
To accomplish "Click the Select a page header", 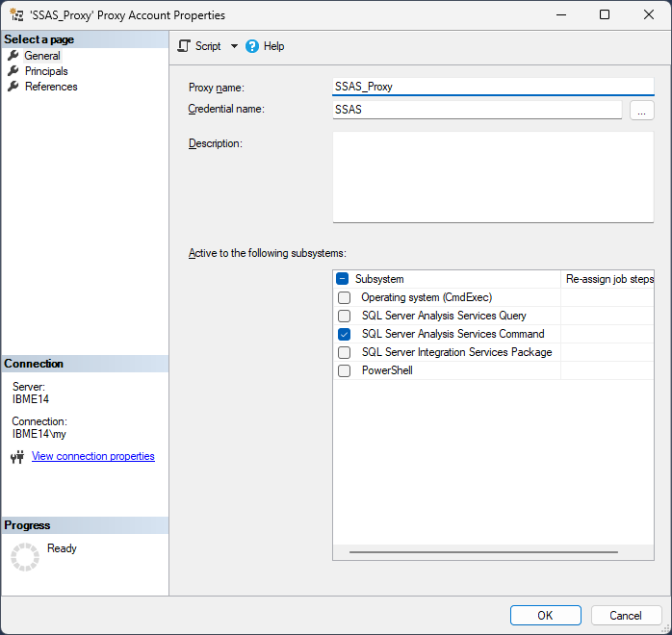I will click(85, 39).
